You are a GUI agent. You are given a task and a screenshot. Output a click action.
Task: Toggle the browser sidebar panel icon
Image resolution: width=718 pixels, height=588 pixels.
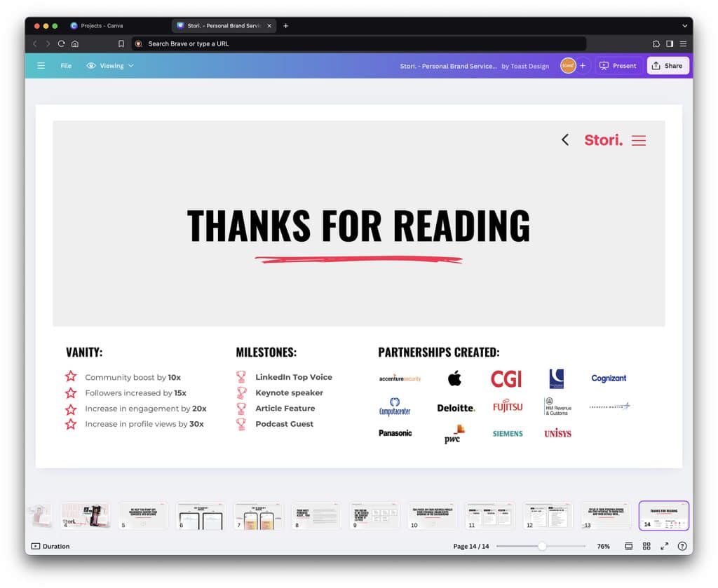point(670,43)
